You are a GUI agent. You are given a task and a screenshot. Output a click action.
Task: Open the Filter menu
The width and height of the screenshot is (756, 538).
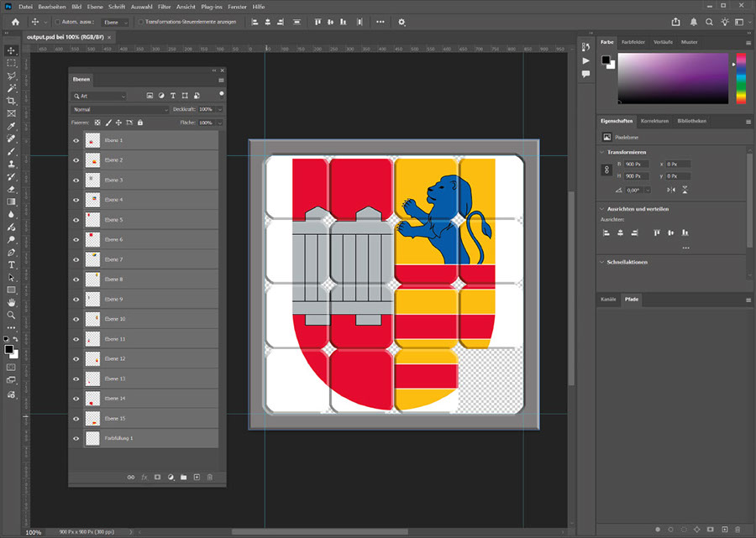(x=164, y=6)
